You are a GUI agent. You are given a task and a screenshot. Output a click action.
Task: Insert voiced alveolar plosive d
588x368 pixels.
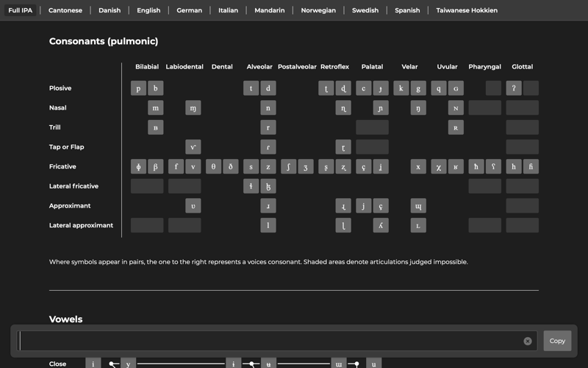268,88
